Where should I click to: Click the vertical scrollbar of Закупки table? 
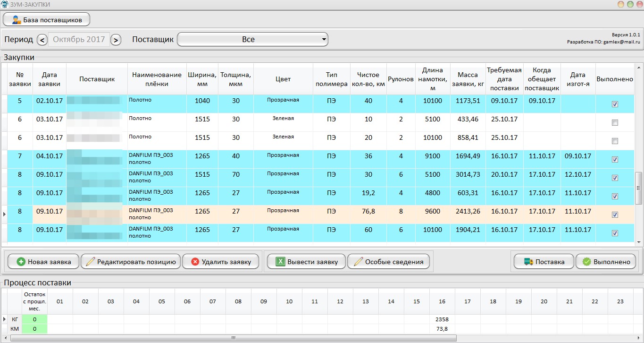tap(639, 188)
